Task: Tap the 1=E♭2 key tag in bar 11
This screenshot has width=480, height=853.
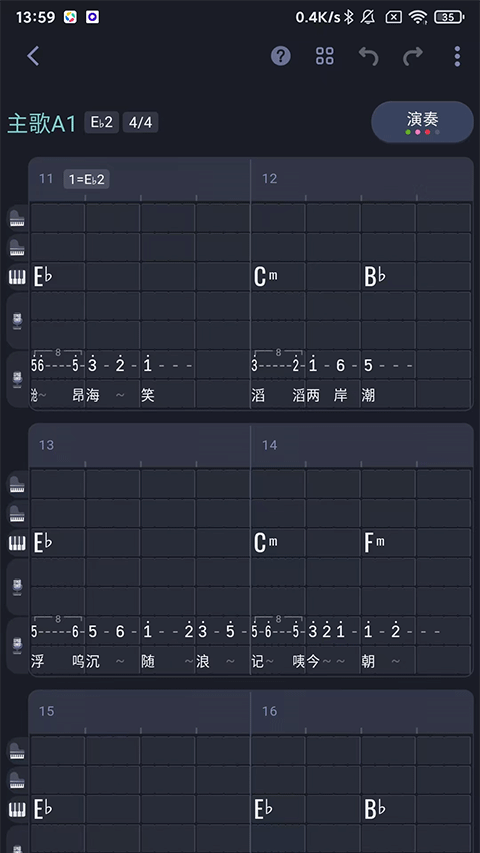Action: tap(87, 179)
